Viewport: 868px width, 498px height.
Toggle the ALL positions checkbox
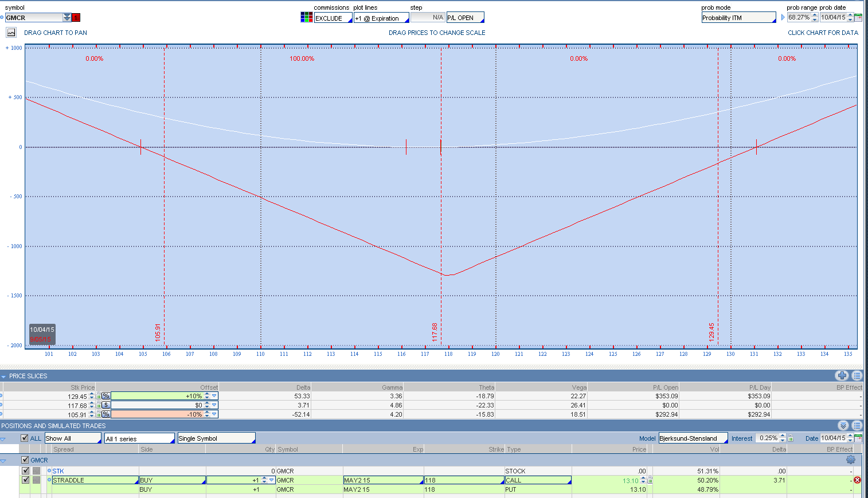pyautogui.click(x=25, y=438)
